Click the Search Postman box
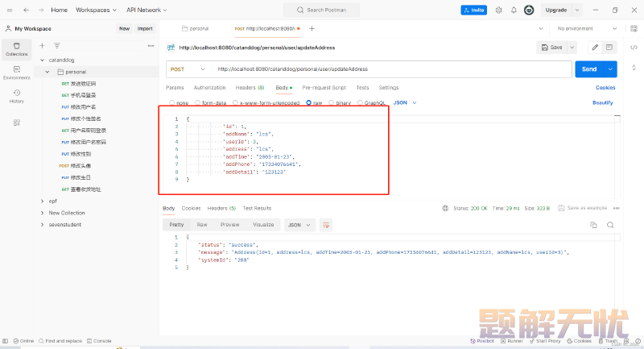Image resolution: width=644 pixels, height=349 pixels. pyautogui.click(x=321, y=10)
